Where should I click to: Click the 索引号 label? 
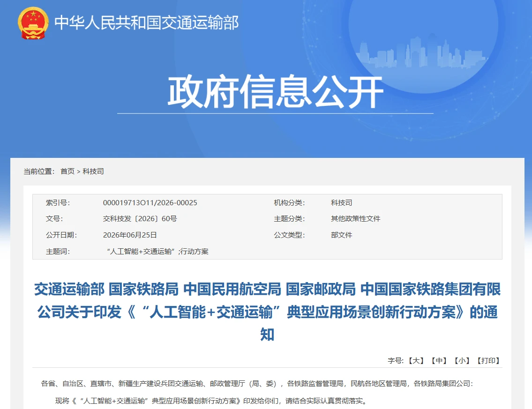coord(58,202)
